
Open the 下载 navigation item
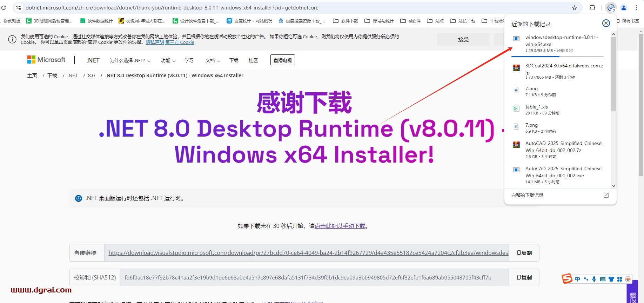point(234,60)
